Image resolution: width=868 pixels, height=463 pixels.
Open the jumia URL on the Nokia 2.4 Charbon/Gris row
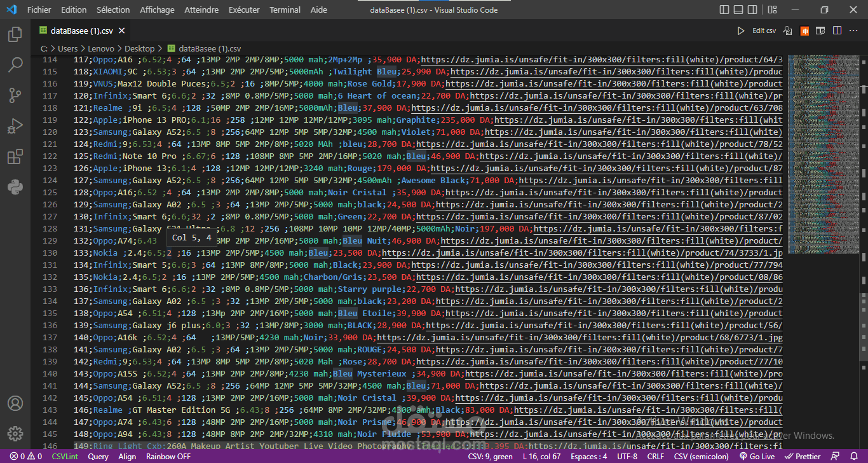(599, 277)
